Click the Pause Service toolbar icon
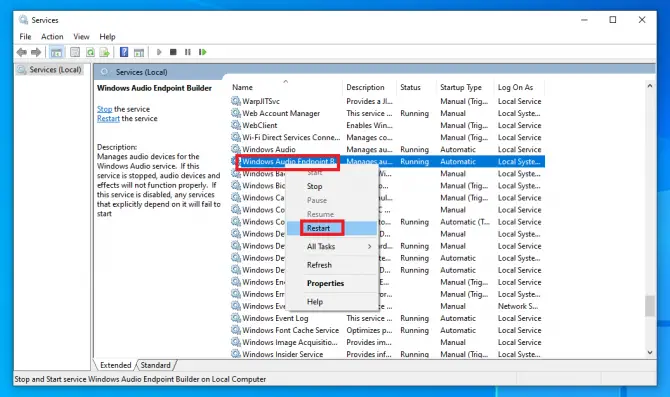The image size is (670, 397). (188, 52)
